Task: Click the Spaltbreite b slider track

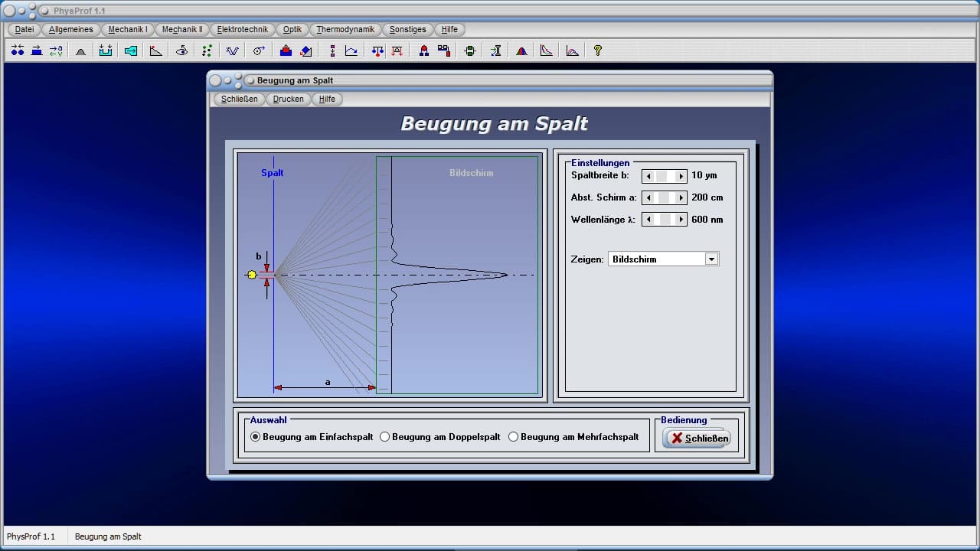Action: coord(665,176)
